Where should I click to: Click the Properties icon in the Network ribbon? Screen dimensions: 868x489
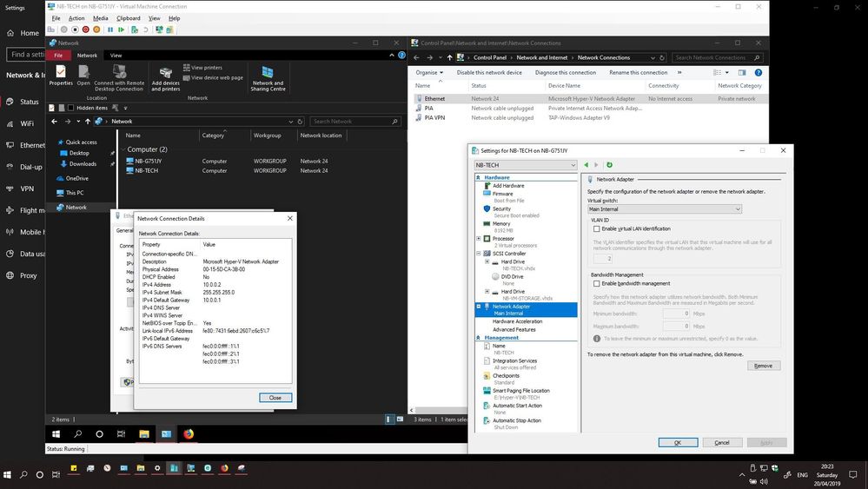click(x=61, y=76)
